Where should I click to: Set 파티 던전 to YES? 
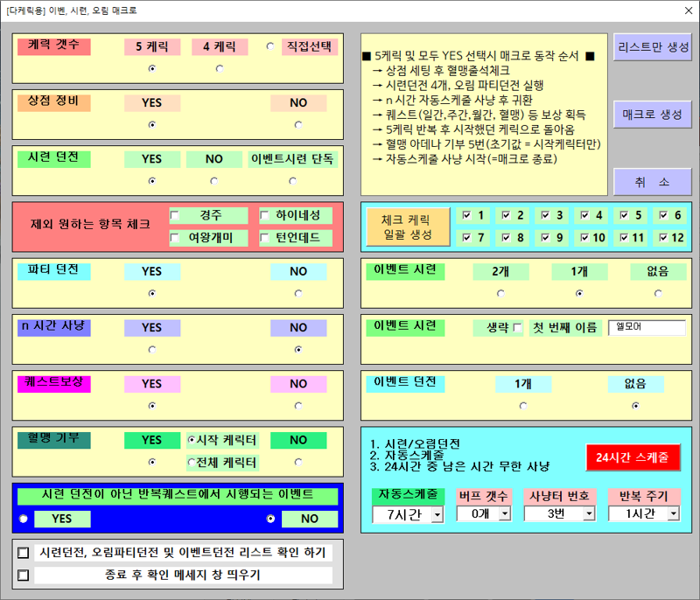(152, 294)
